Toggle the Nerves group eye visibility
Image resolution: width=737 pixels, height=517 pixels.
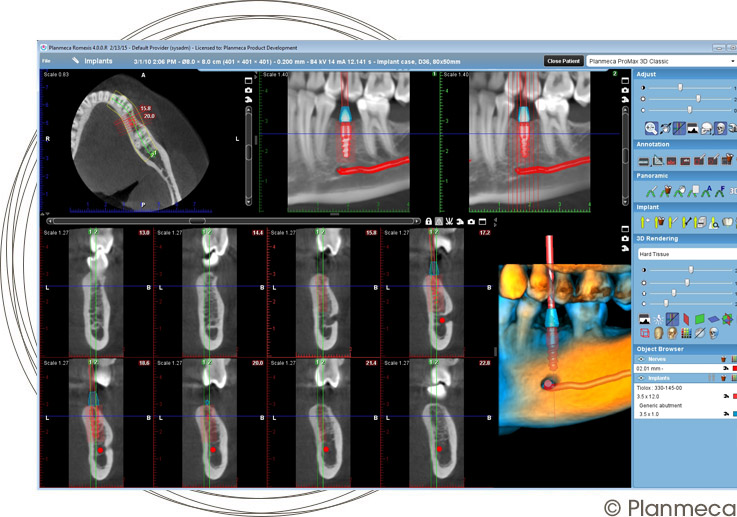641,359
